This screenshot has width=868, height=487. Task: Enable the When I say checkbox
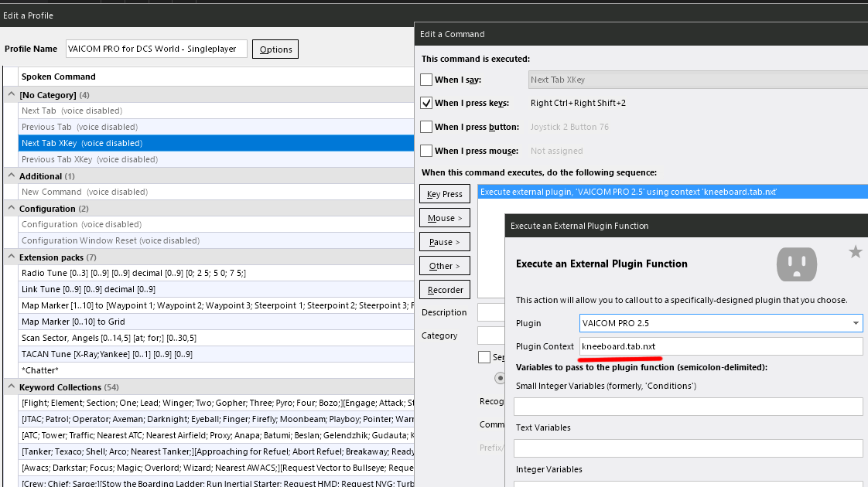426,80
